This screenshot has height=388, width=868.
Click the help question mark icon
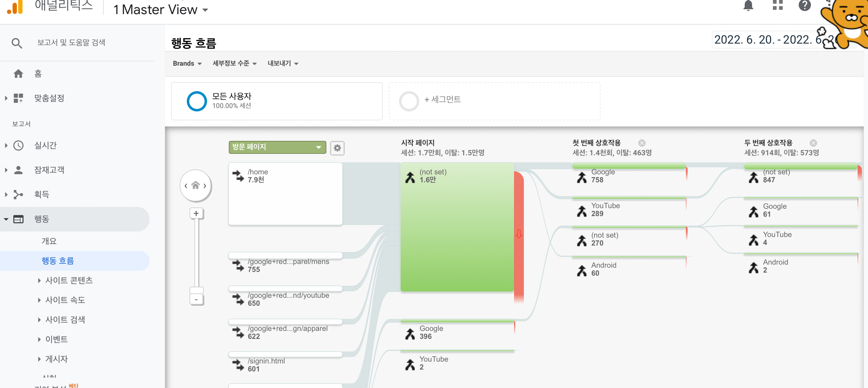(x=804, y=6)
